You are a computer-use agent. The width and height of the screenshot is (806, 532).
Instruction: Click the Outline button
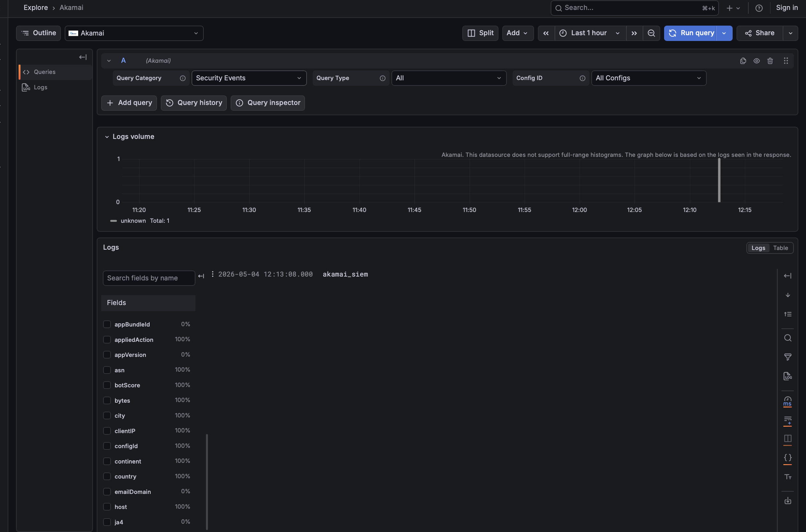tap(38, 33)
